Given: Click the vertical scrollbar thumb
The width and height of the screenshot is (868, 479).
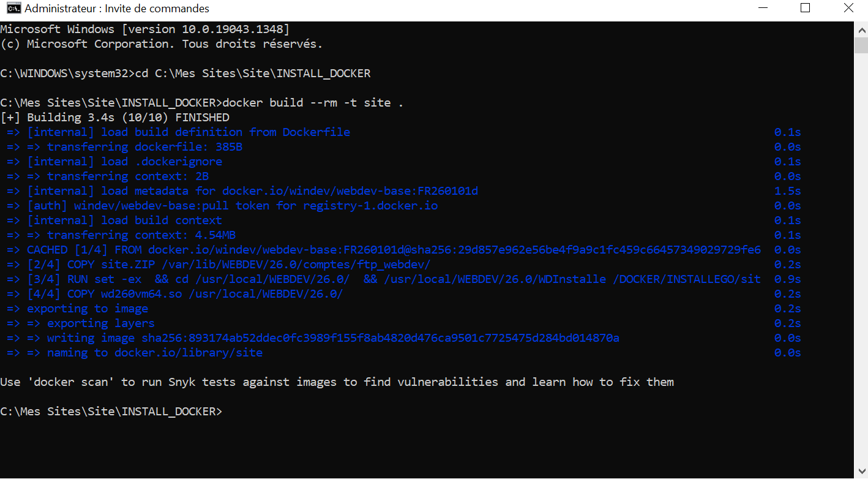Looking at the screenshot, I should pyautogui.click(x=861, y=45).
